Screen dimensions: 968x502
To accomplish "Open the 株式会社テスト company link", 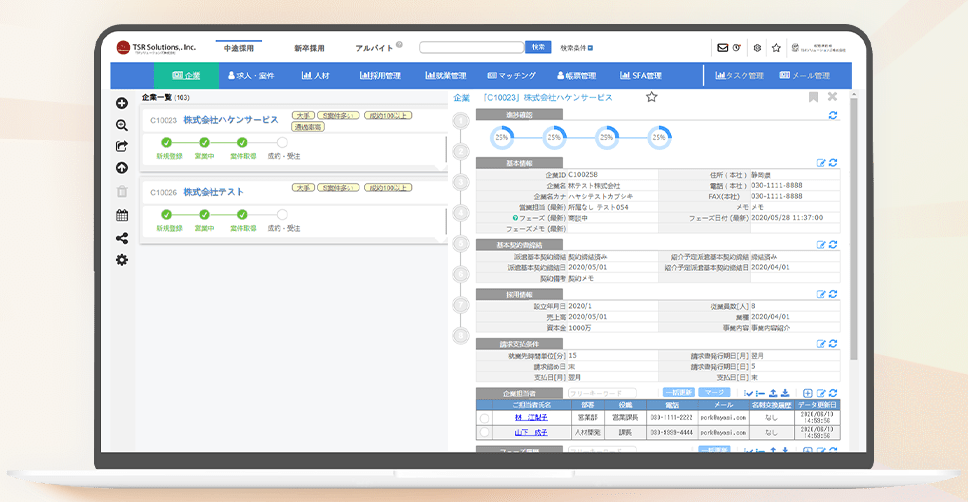I will [213, 192].
